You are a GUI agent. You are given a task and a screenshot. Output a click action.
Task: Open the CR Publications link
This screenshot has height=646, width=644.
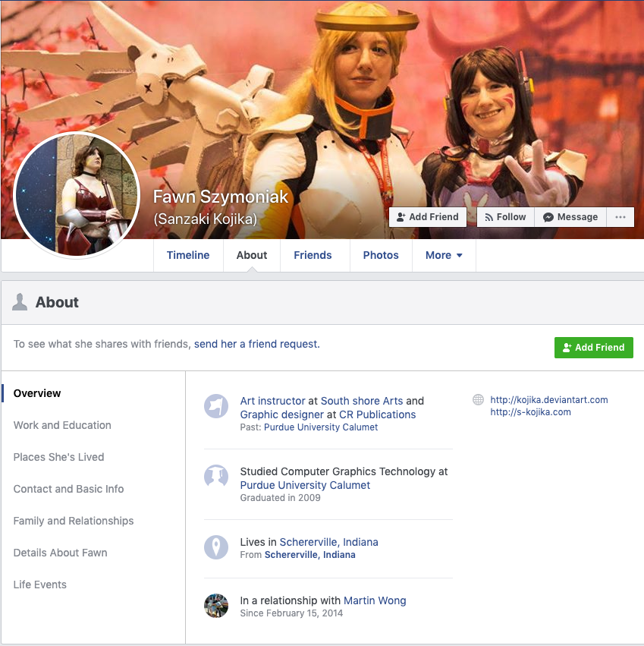(378, 414)
